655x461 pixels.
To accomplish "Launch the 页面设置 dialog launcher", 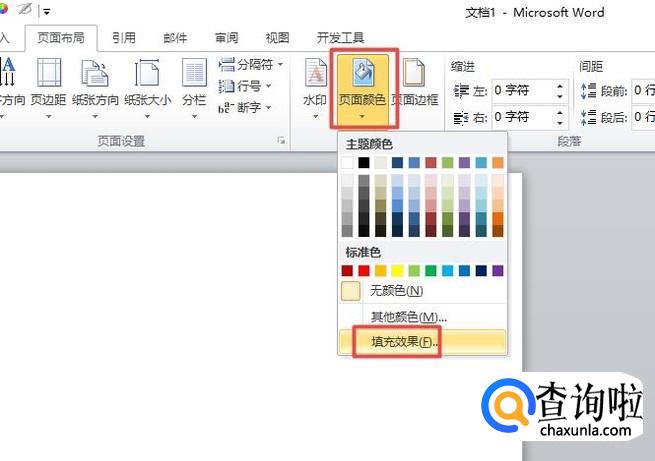I will 282,140.
